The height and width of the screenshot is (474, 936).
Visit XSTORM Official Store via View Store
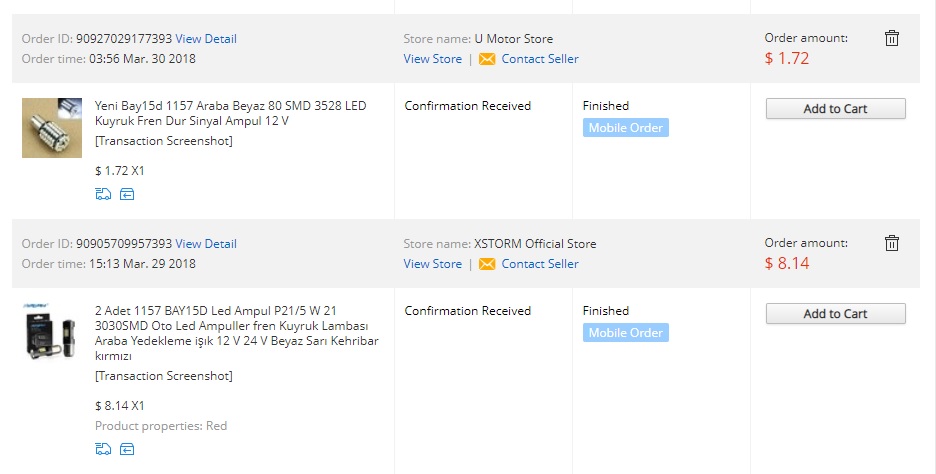pyautogui.click(x=432, y=264)
